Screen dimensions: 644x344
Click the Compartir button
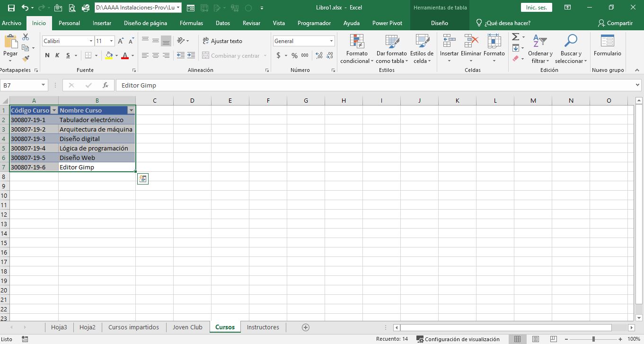tap(615, 23)
